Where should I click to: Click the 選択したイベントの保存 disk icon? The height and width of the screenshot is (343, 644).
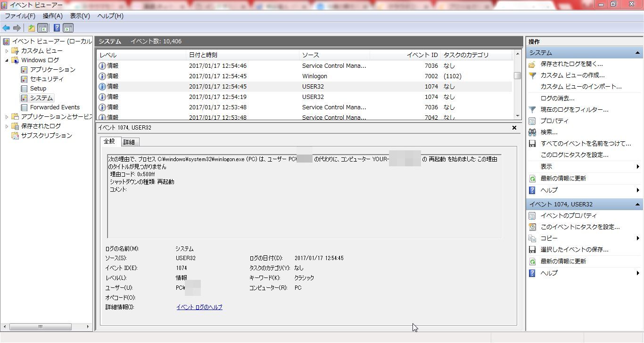[x=532, y=250]
